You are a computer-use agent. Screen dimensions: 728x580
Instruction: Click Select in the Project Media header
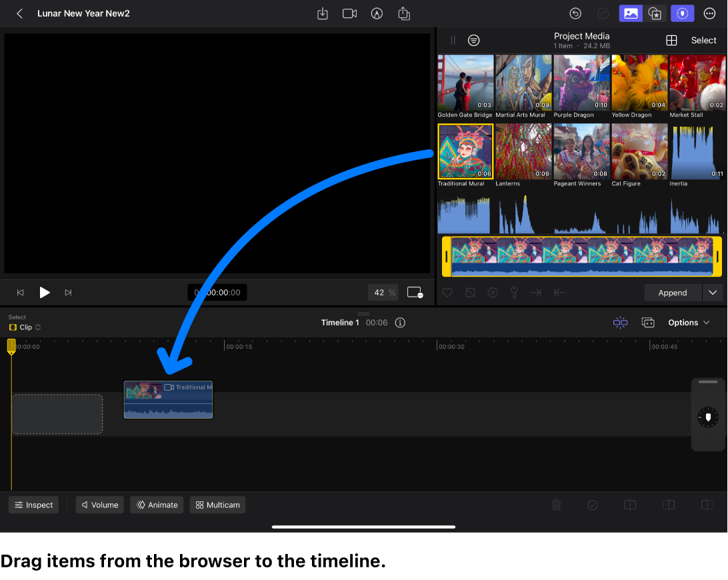click(x=703, y=40)
